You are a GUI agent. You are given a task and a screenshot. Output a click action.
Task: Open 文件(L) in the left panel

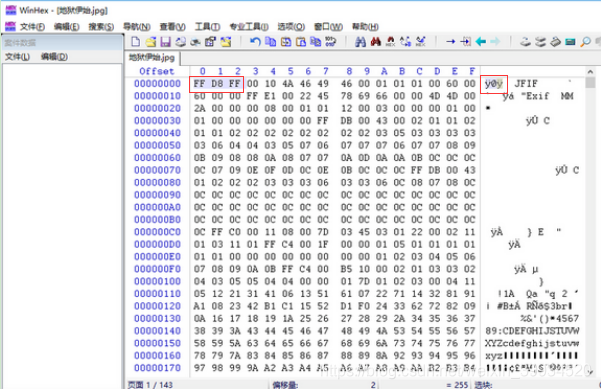(x=17, y=57)
